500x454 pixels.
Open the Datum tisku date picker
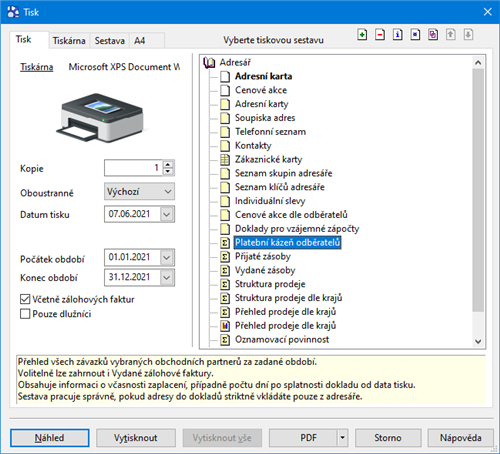tap(167, 214)
